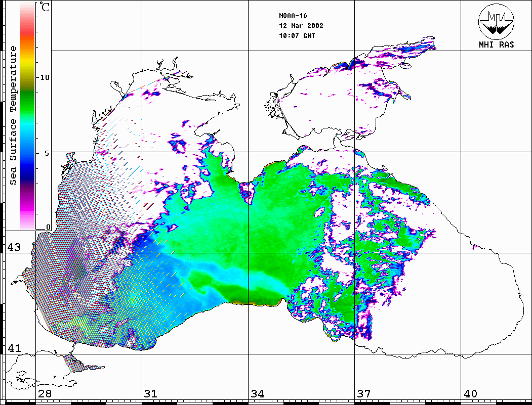Click the longitude label '34'
The width and height of the screenshot is (532, 405).
coord(258,394)
